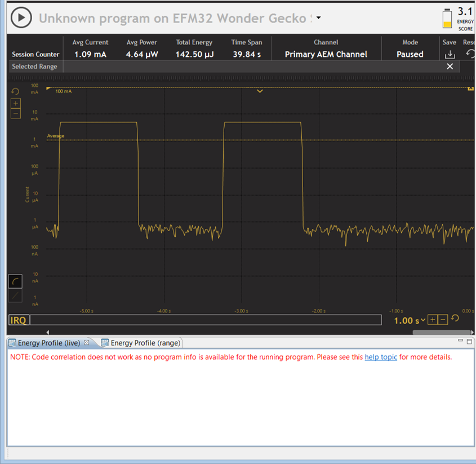Maximize the Energy Profile panel

click(469, 342)
